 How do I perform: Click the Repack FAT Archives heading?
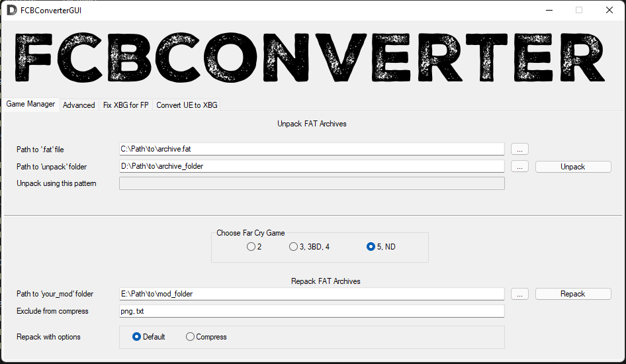(326, 281)
